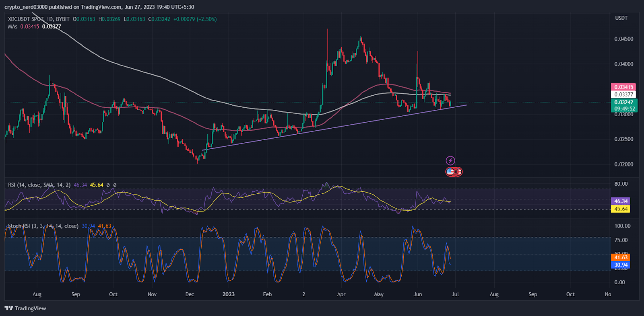This screenshot has width=644, height=316.
Task: Click the blue 30.94 Stoch RSI axis tag
Action: tap(621, 265)
